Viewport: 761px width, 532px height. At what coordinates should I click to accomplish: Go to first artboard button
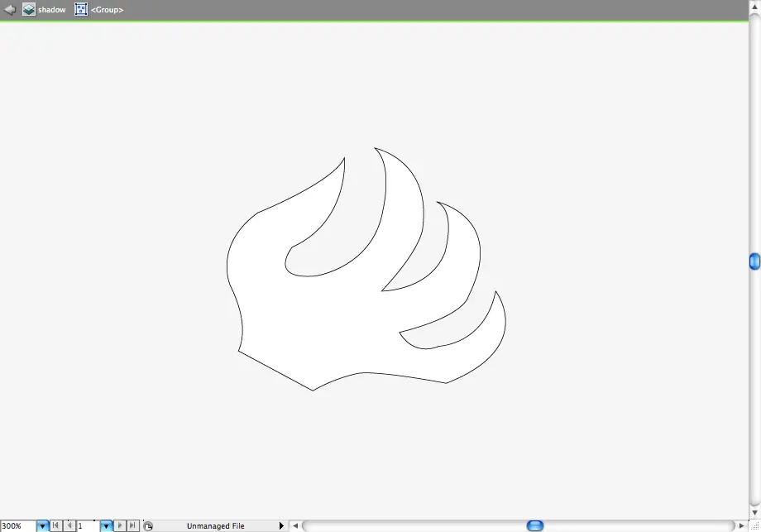click(55, 525)
